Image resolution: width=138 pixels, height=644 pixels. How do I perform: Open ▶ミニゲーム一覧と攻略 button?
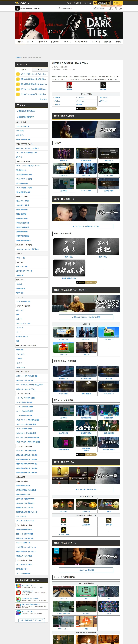click(x=86, y=570)
